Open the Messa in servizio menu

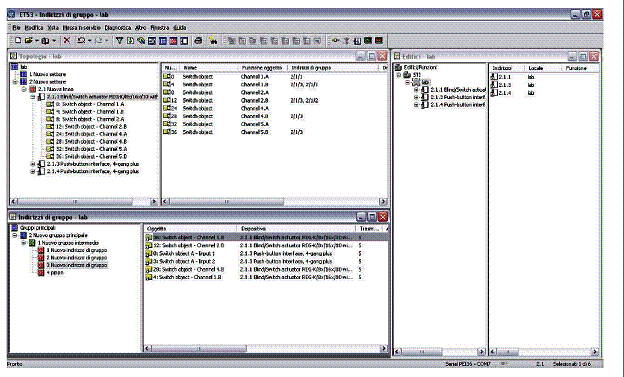(x=82, y=27)
